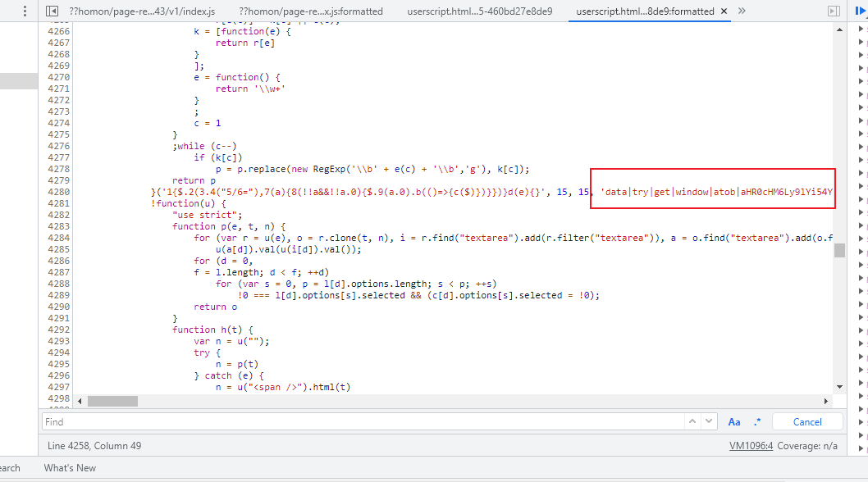This screenshot has height=482, width=868.
Task: Toggle match case (Aa) in find bar
Action: tap(734, 421)
